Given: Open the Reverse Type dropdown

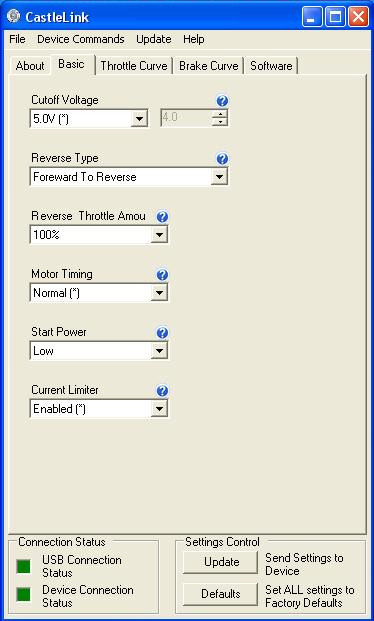Looking at the screenshot, I should pyautogui.click(x=219, y=177).
